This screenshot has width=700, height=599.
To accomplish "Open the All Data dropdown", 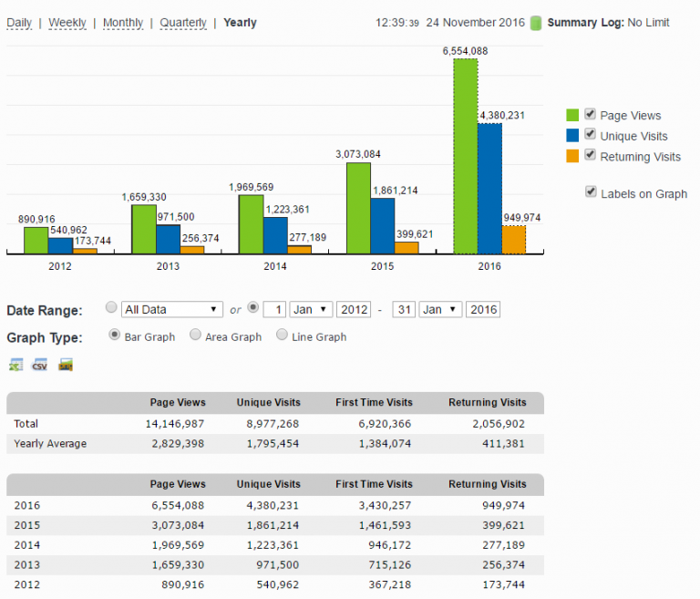I will point(172,309).
